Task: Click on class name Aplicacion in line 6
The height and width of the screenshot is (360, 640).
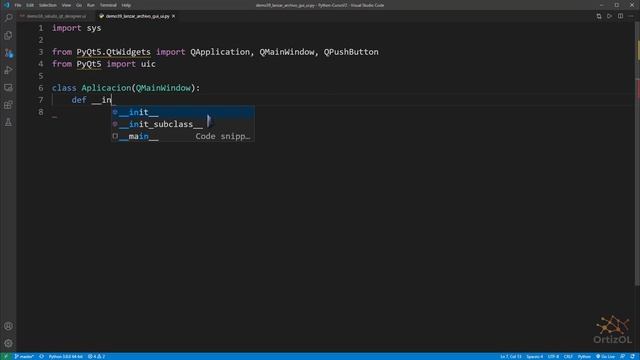Action: (106, 88)
